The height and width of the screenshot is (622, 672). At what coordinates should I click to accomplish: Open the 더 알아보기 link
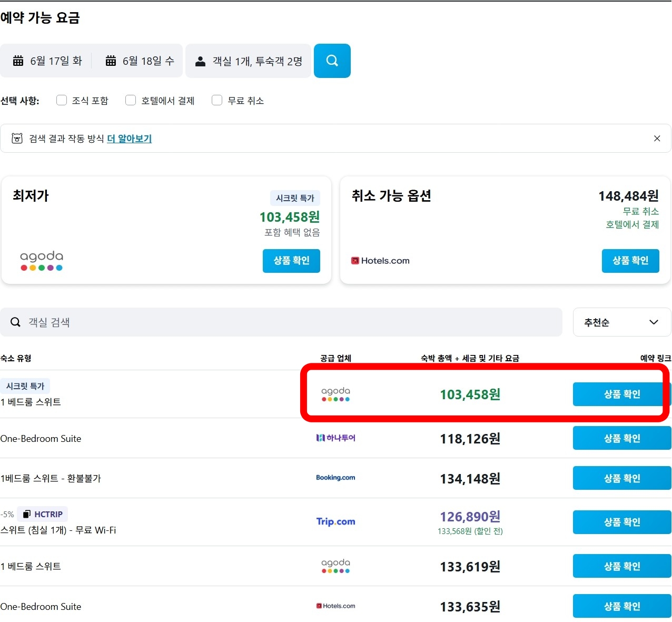tap(129, 138)
